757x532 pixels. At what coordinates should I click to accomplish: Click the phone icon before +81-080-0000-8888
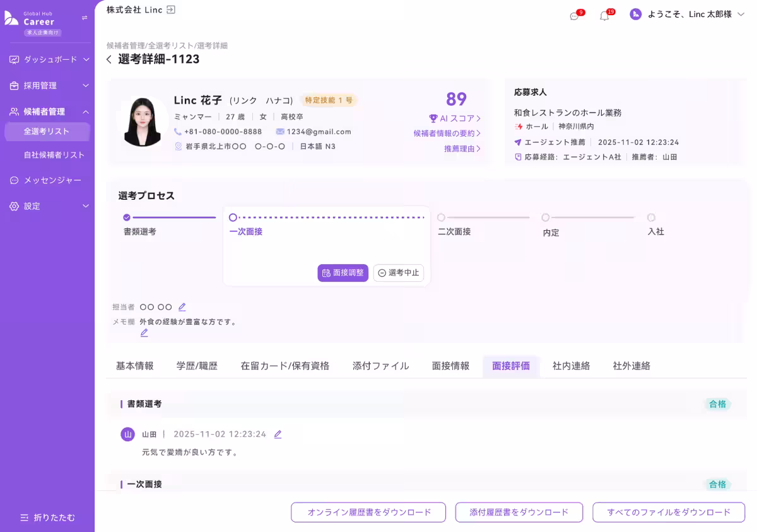point(178,132)
